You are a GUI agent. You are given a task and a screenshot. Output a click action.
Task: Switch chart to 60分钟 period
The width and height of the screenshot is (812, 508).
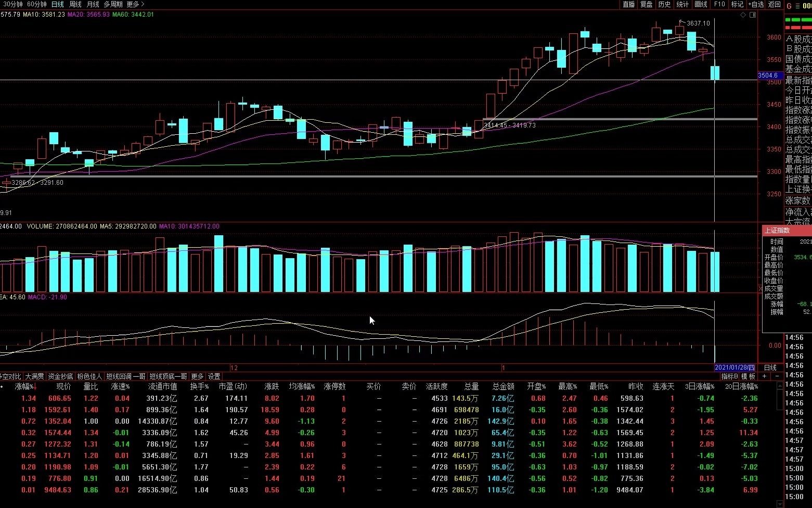[36, 4]
